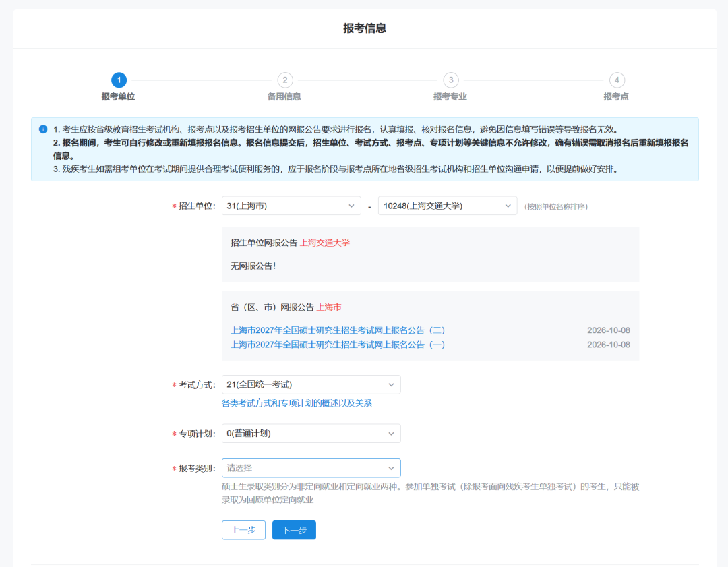This screenshot has height=567, width=728.
Task: Click the 上一步 button
Action: [244, 530]
